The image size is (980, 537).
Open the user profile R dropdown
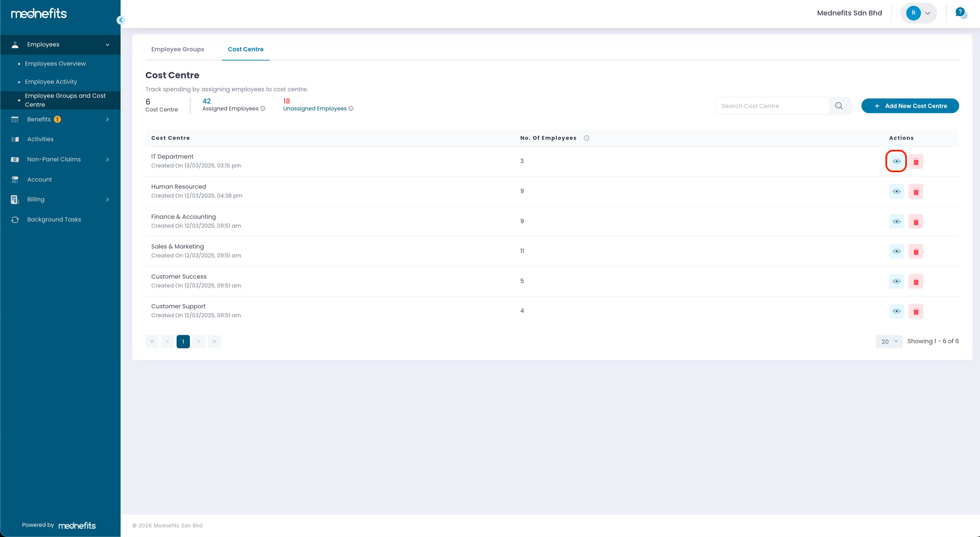pyautogui.click(x=919, y=13)
